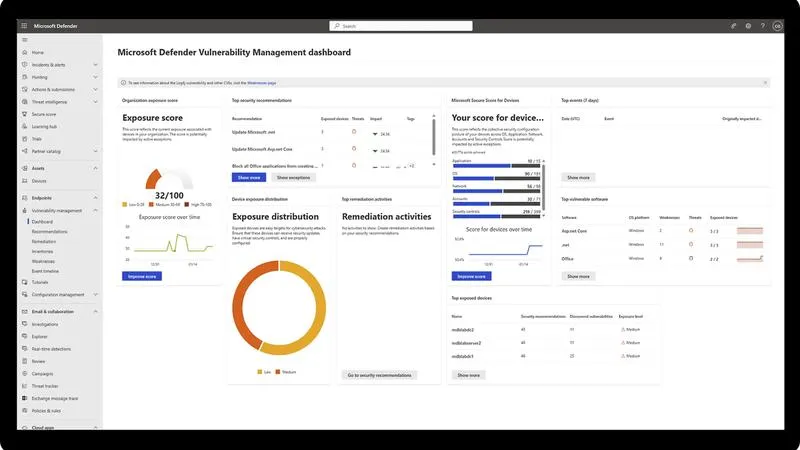
Task: Click Office in vulnerable software table
Action: pos(567,259)
